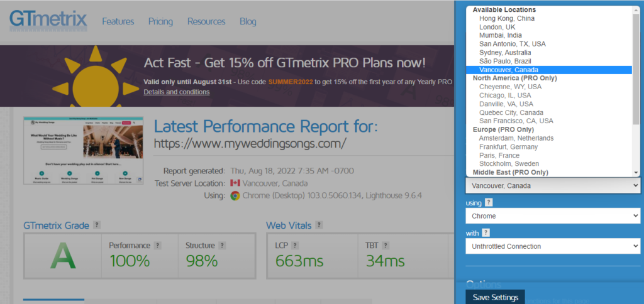Viewport: 644px width, 304px height.
Task: Click the Performance 100% score
Action: [130, 261]
